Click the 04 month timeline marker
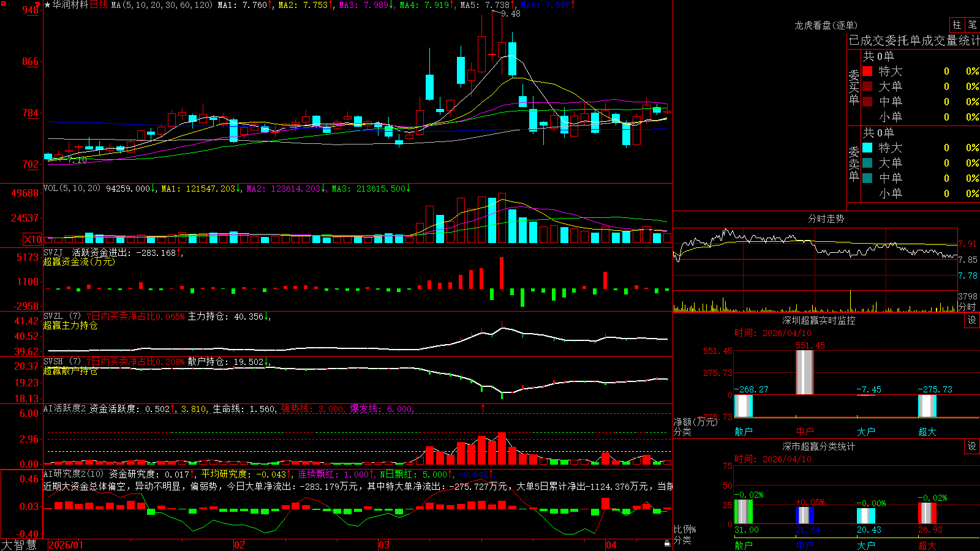Image resolution: width=980 pixels, height=551 pixels. (611, 545)
